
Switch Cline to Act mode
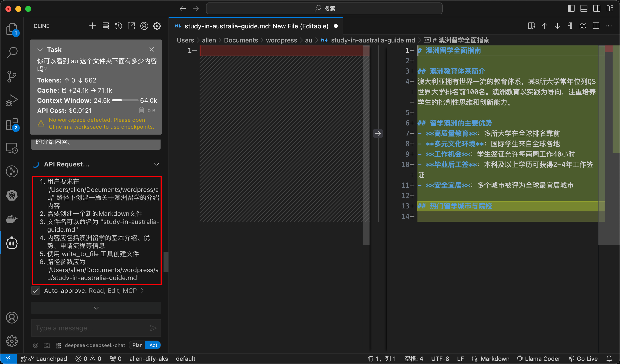coord(153,345)
